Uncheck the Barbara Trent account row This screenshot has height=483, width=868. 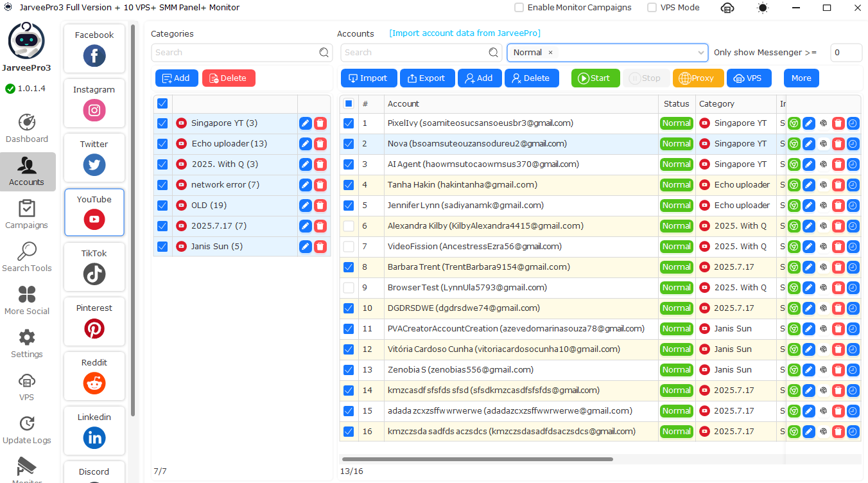tap(349, 267)
